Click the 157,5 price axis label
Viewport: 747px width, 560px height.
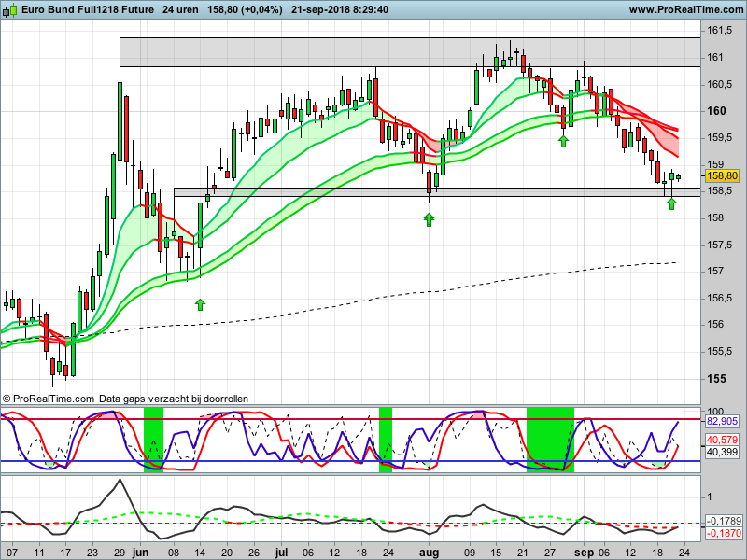pos(719,245)
